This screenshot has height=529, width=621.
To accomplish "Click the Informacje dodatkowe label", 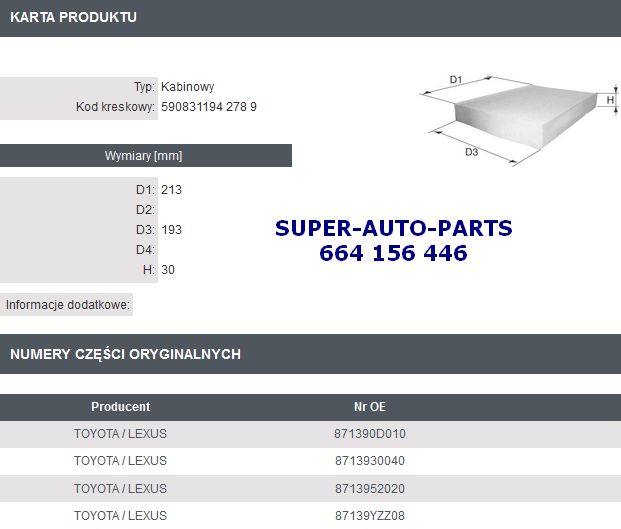I will (67, 304).
